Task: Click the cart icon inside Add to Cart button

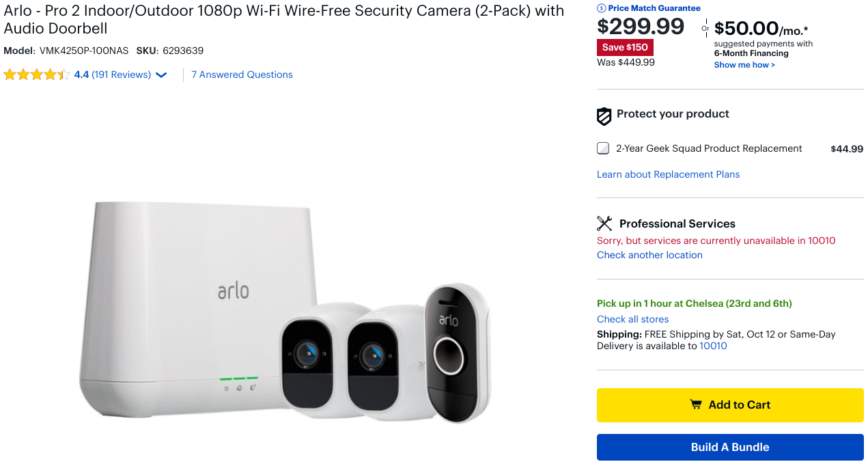Action: tap(697, 405)
